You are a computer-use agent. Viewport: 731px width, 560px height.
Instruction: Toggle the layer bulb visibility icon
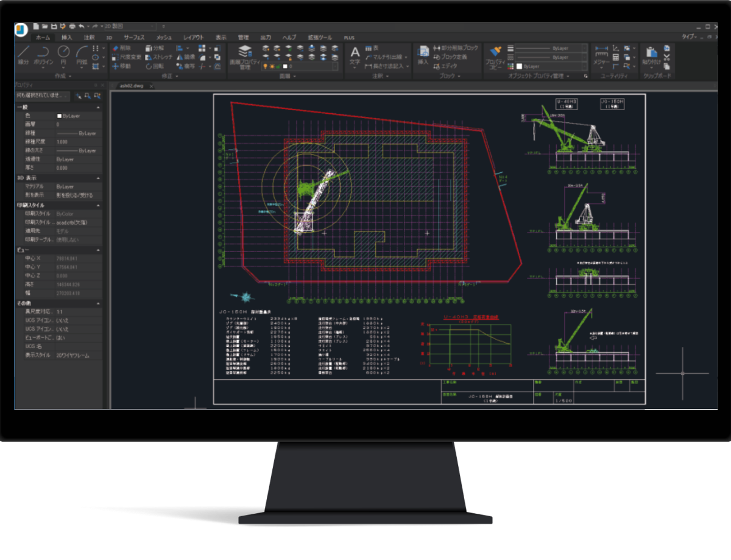coord(266,66)
